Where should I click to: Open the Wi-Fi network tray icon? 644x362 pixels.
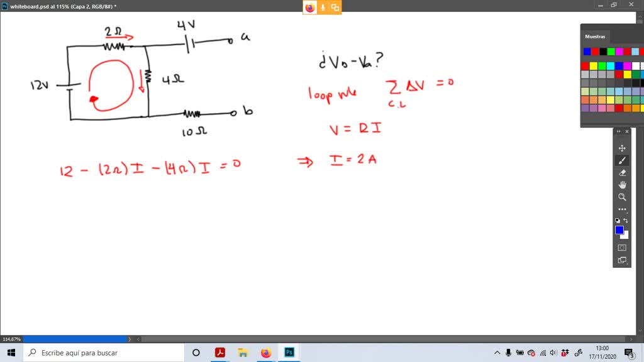pyautogui.click(x=543, y=353)
